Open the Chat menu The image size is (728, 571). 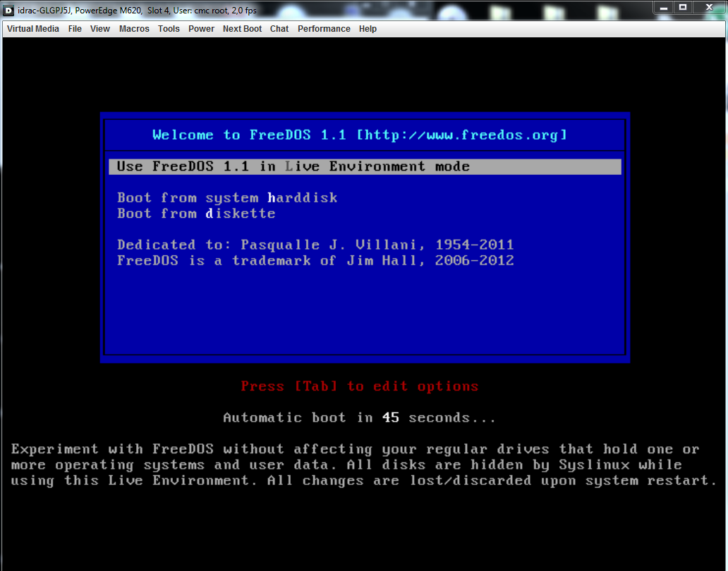[279, 29]
